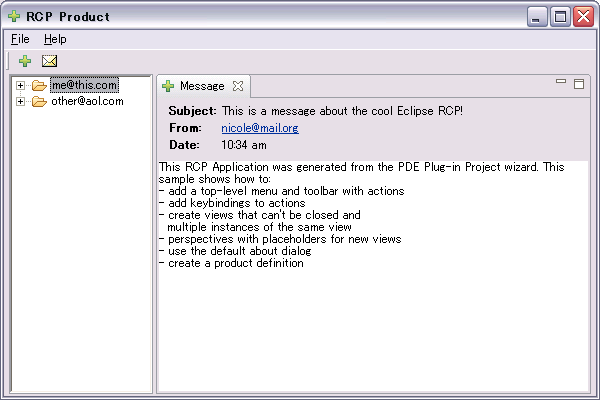The image size is (600, 400).
Task: Click line 'add a top-level menu and toolbar'
Action: (x=282, y=191)
